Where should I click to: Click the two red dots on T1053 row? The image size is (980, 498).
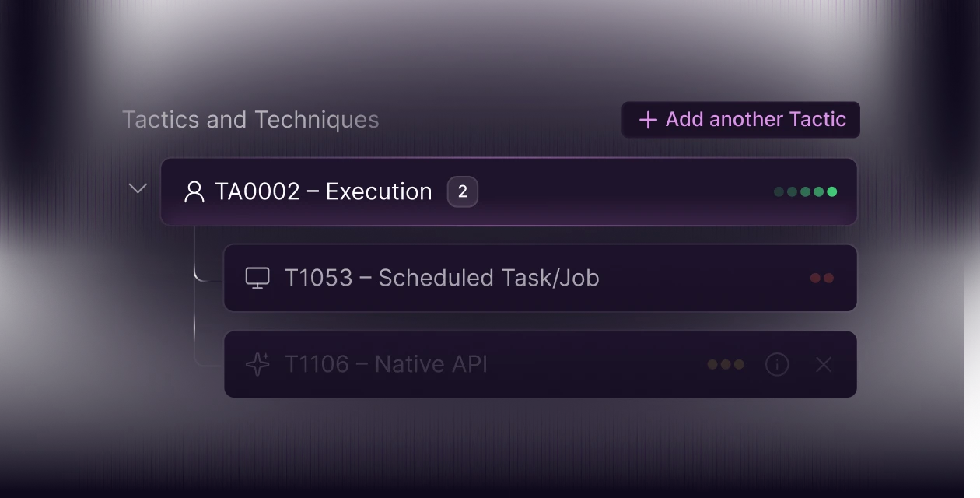click(x=821, y=278)
